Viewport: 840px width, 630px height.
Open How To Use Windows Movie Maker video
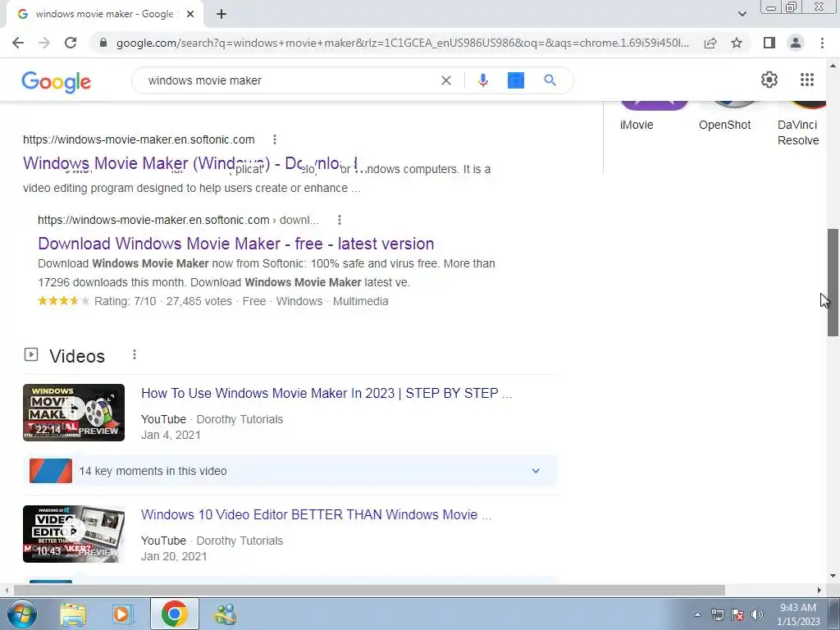click(x=326, y=393)
